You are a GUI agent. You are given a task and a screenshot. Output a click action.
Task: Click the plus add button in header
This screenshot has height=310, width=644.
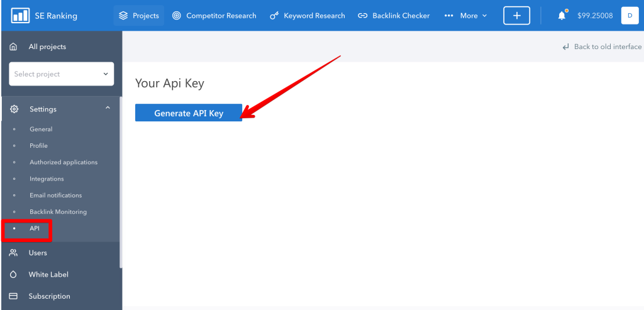[517, 16]
